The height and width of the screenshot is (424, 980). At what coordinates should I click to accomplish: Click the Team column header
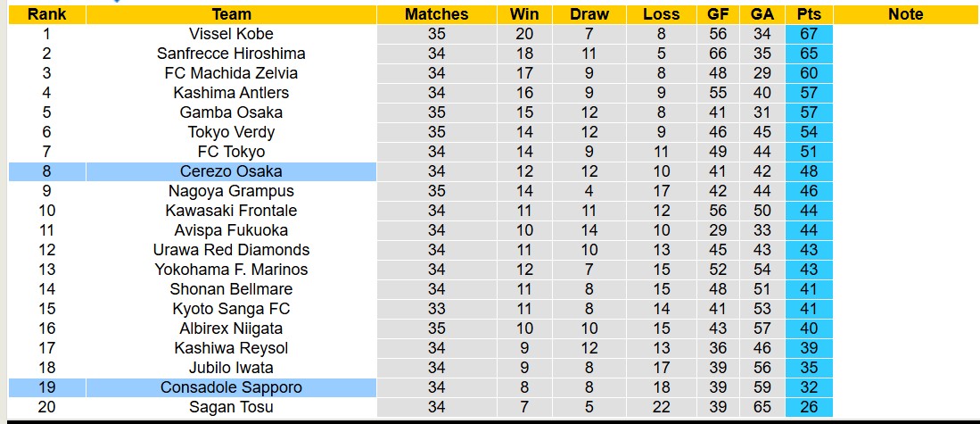232,14
